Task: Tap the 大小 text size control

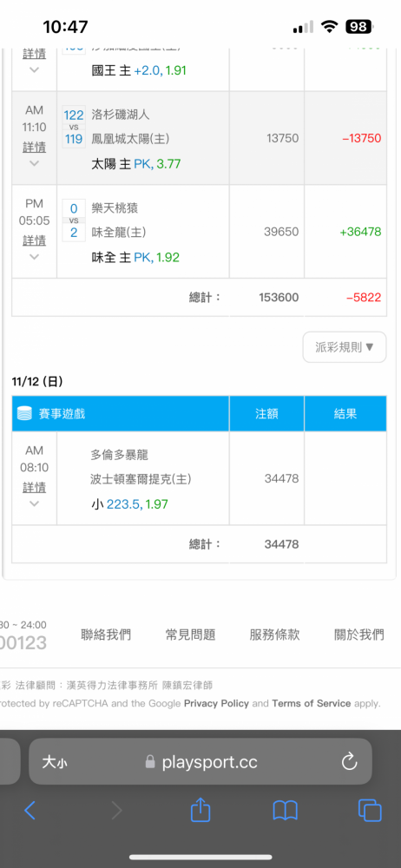Action: pyautogui.click(x=56, y=762)
